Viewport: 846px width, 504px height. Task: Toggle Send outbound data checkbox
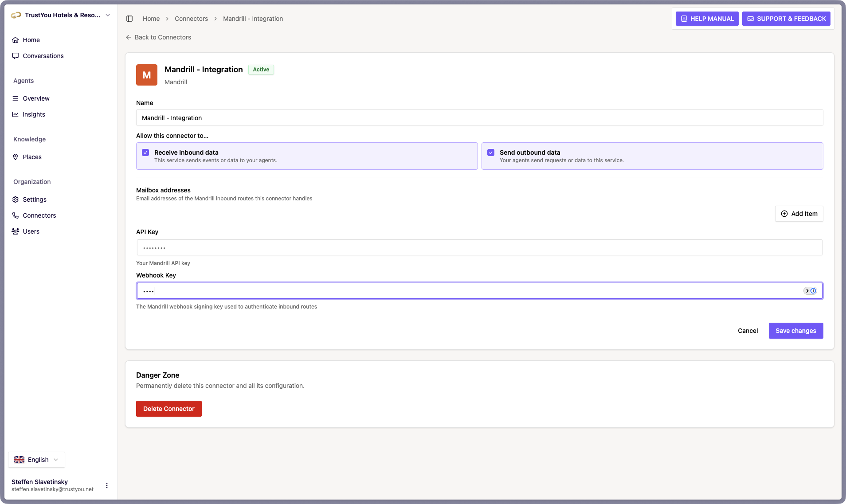pyautogui.click(x=491, y=152)
